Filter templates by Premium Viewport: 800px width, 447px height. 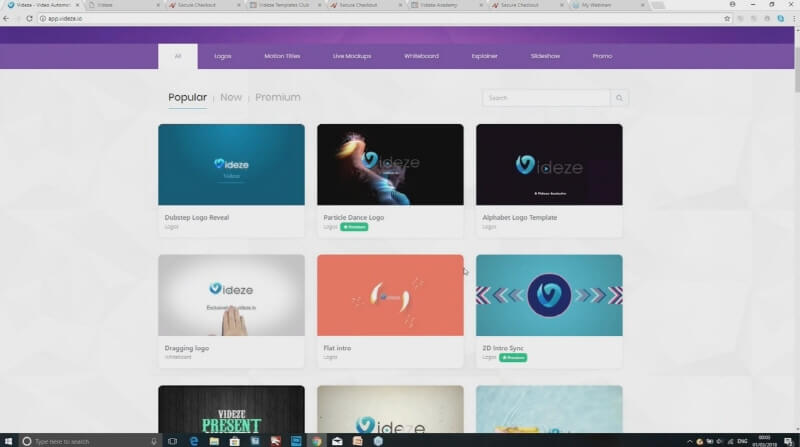pos(278,97)
